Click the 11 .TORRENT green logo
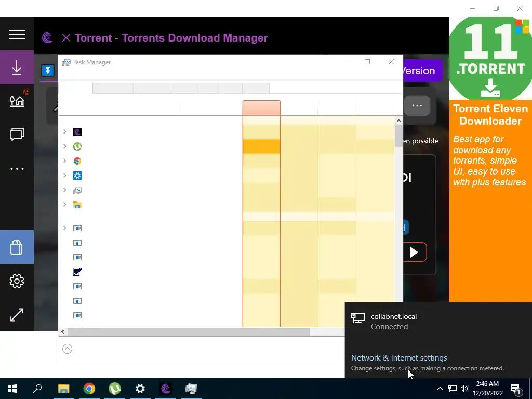 click(490, 58)
